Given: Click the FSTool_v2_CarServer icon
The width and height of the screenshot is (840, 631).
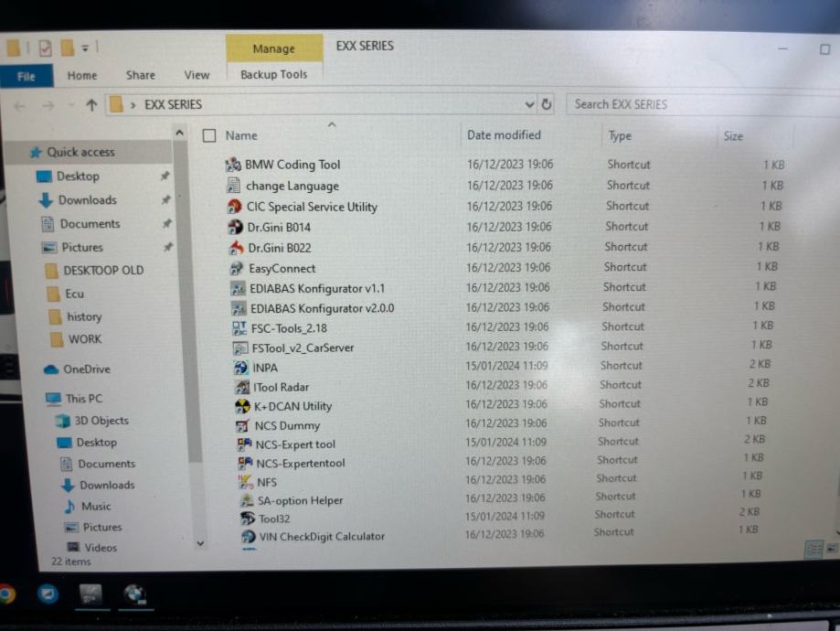Looking at the screenshot, I should [240, 348].
